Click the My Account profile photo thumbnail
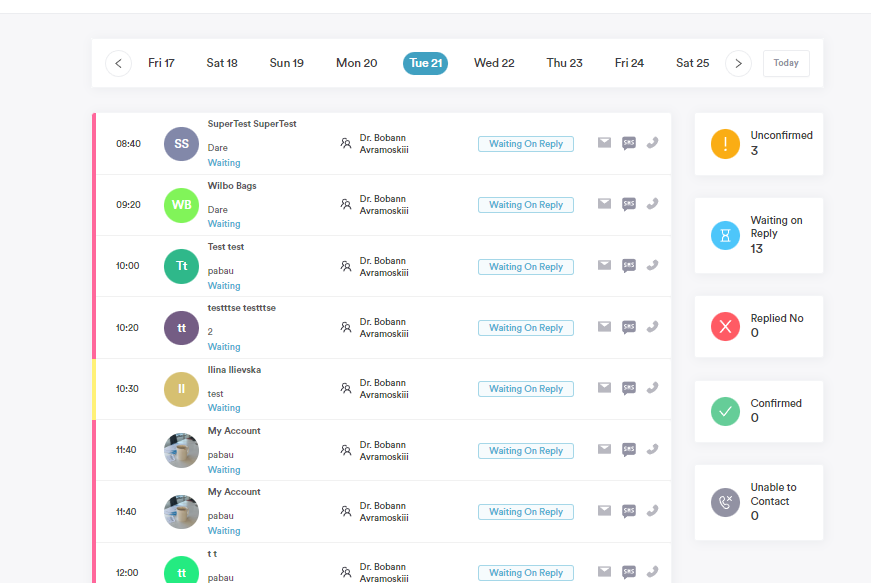The height and width of the screenshot is (583, 871). coord(181,451)
